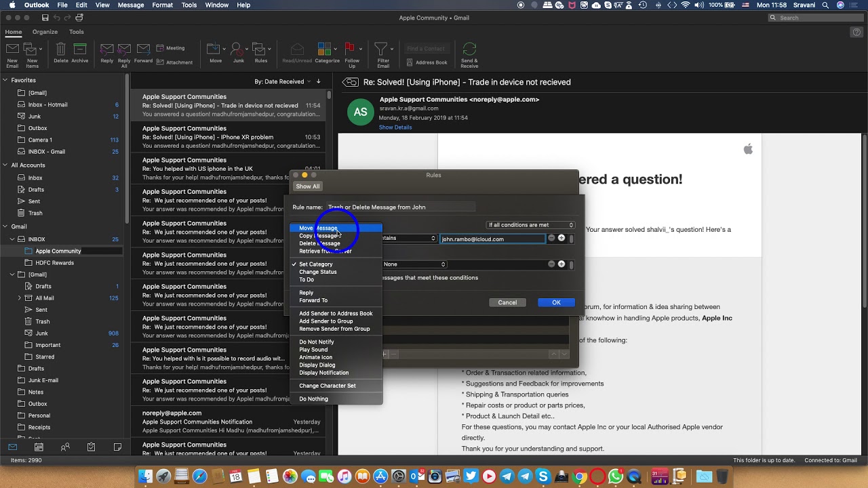The height and width of the screenshot is (488, 868).
Task: Add a condition using plus beside email field
Action: point(561,239)
